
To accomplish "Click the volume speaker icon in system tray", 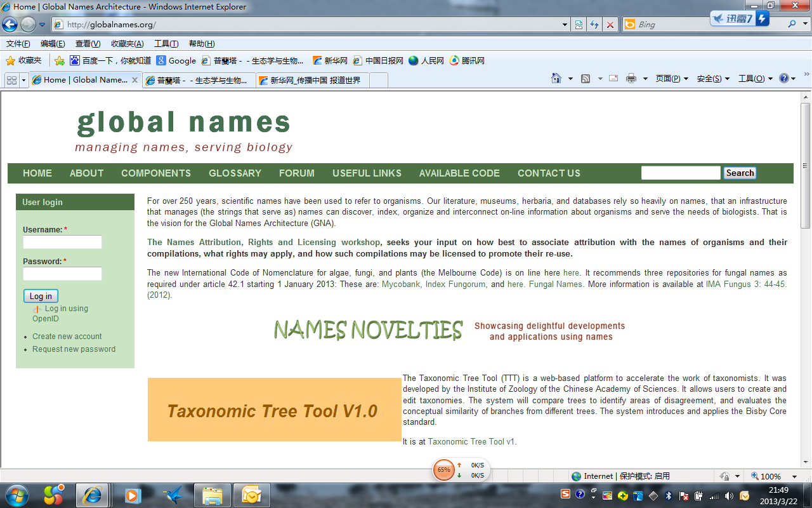I will coord(729,495).
